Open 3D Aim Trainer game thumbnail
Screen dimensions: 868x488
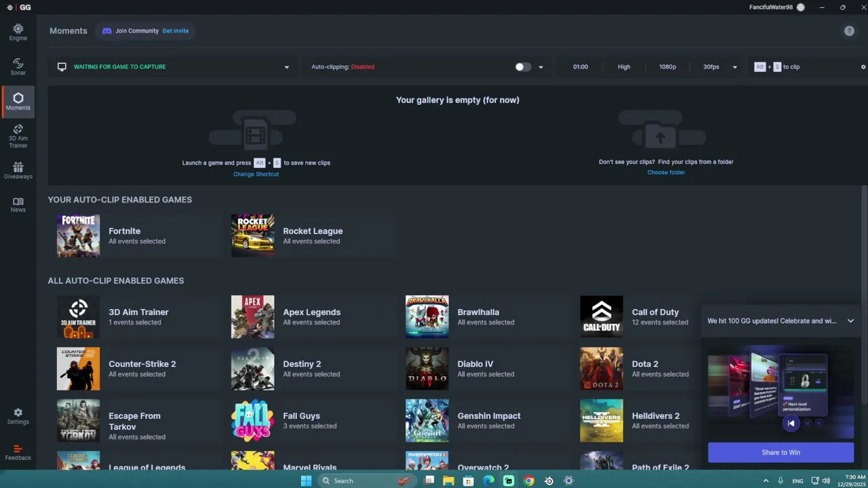coord(78,317)
